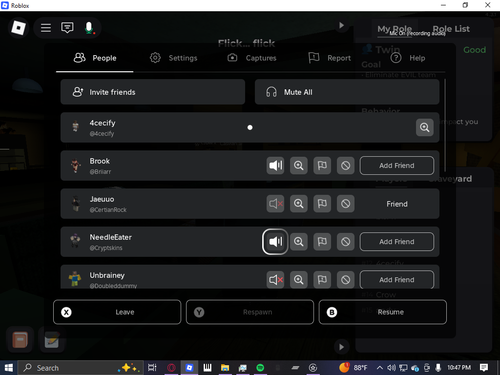The image size is (500, 375).
Task: Open Opera browser from taskbar
Action: click(171, 368)
